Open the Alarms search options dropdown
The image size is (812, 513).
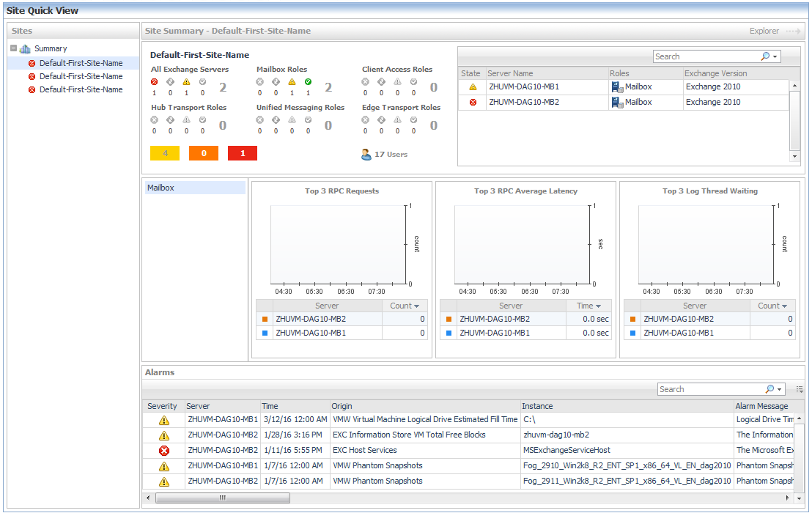(778, 390)
